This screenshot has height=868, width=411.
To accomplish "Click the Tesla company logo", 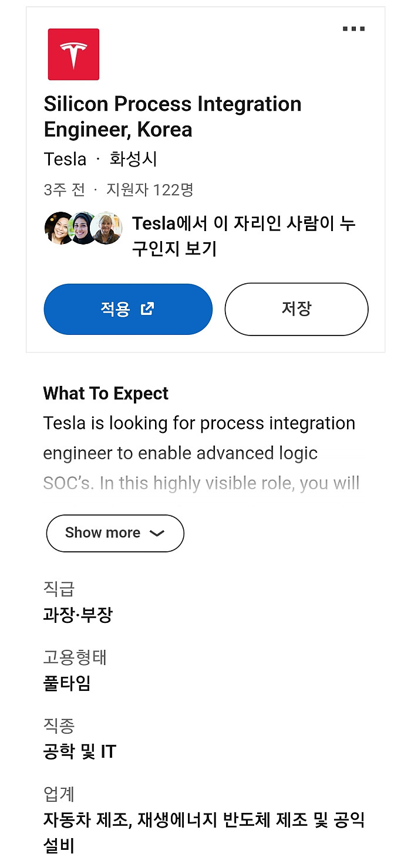I will tap(73, 54).
